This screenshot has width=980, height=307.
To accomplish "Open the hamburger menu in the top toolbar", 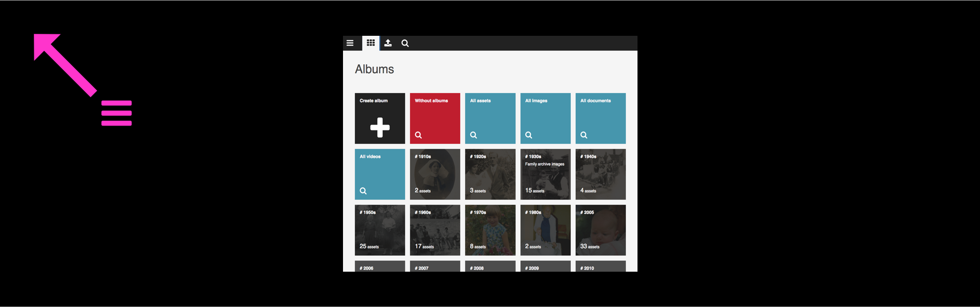I will [x=350, y=43].
